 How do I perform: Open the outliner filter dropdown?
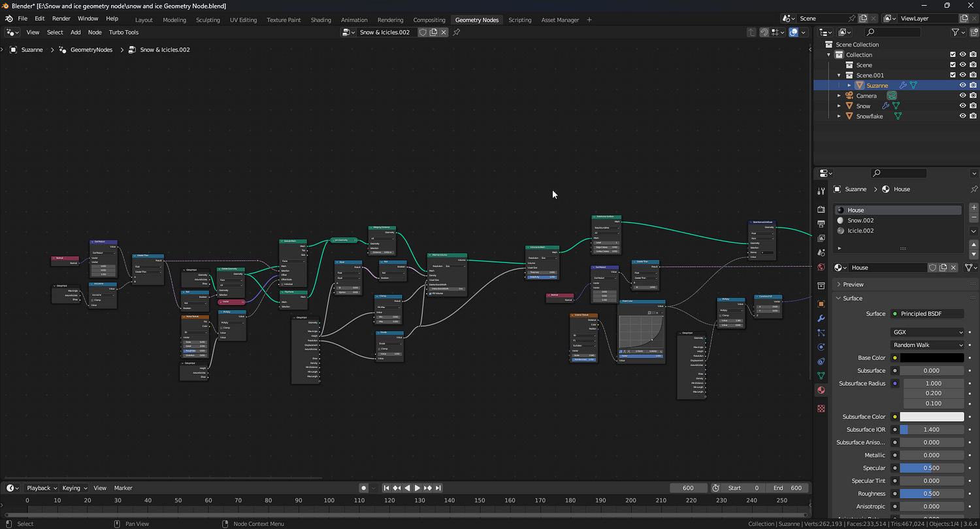pos(957,32)
